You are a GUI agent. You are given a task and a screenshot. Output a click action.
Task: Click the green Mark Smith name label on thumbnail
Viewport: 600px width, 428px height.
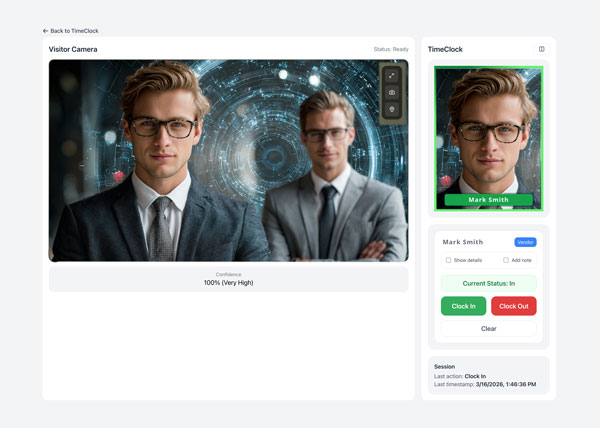(489, 200)
